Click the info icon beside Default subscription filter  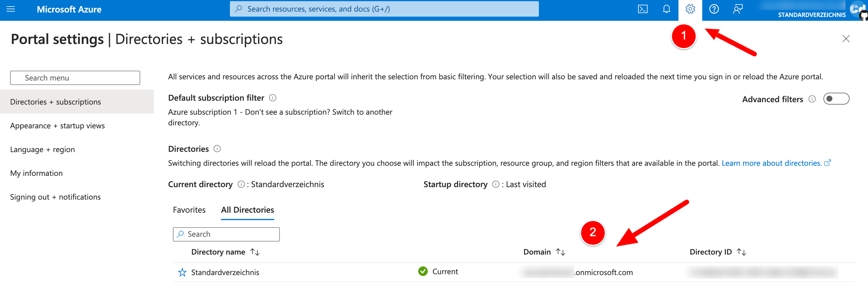click(x=273, y=98)
